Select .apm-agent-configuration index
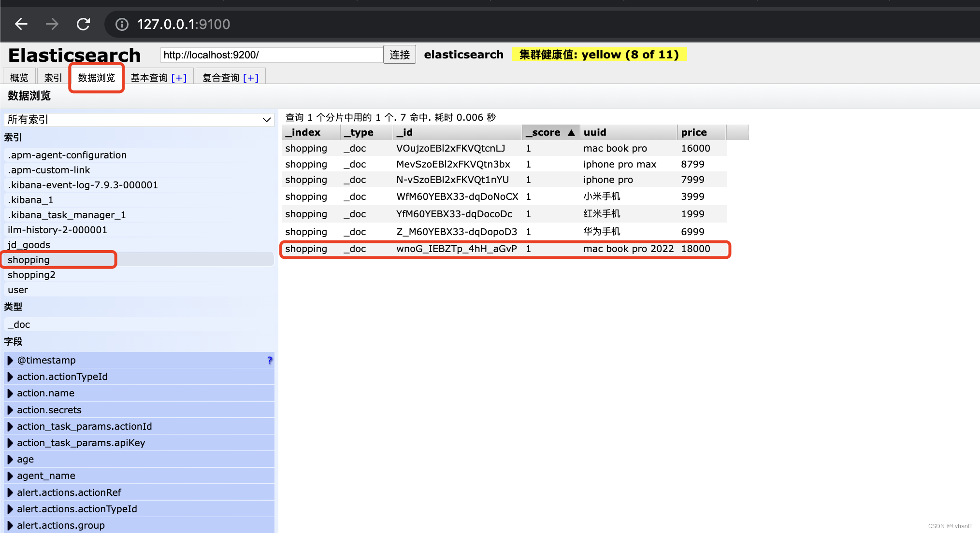Viewport: 980px width, 533px height. [139, 155]
